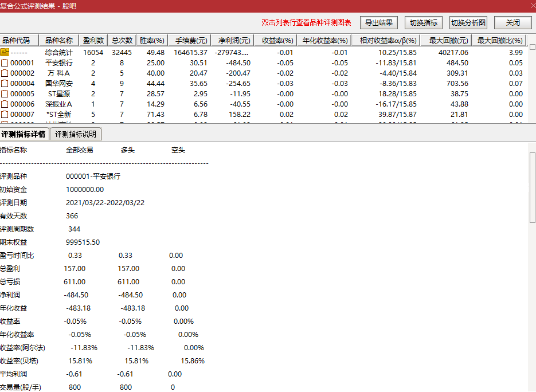Image resolution: width=536 pixels, height=392 pixels.
Task: Click the details panel vertical scrollbar thumb
Action: coord(532,187)
